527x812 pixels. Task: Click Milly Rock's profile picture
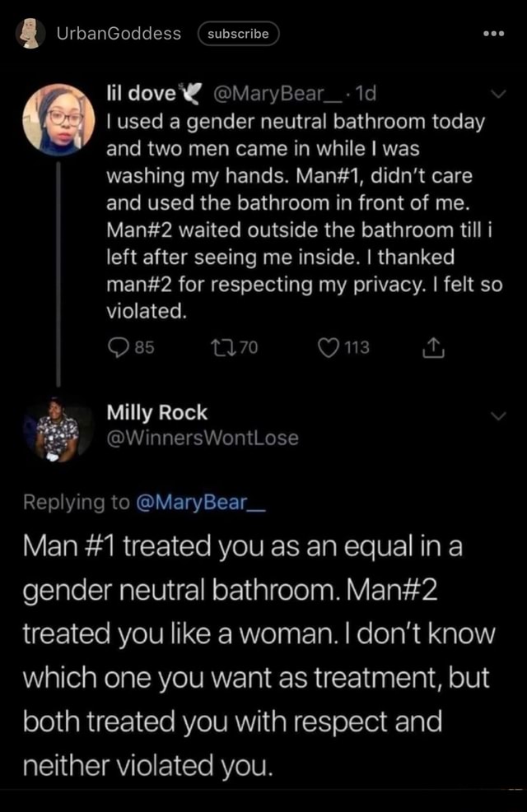pos(58,429)
